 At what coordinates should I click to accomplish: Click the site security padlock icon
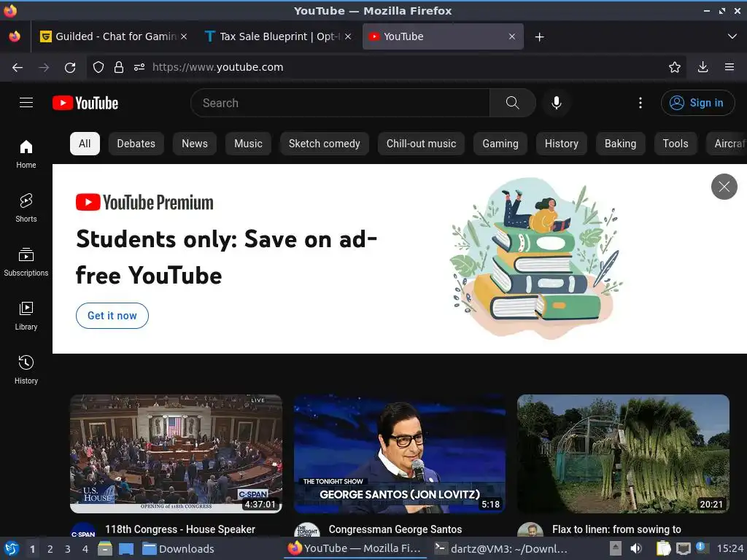click(119, 68)
